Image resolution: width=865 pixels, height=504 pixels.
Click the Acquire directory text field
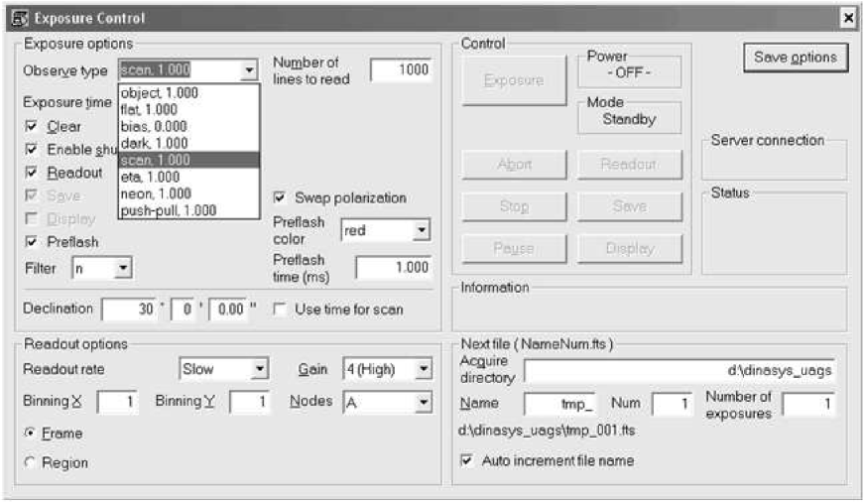pos(680,371)
